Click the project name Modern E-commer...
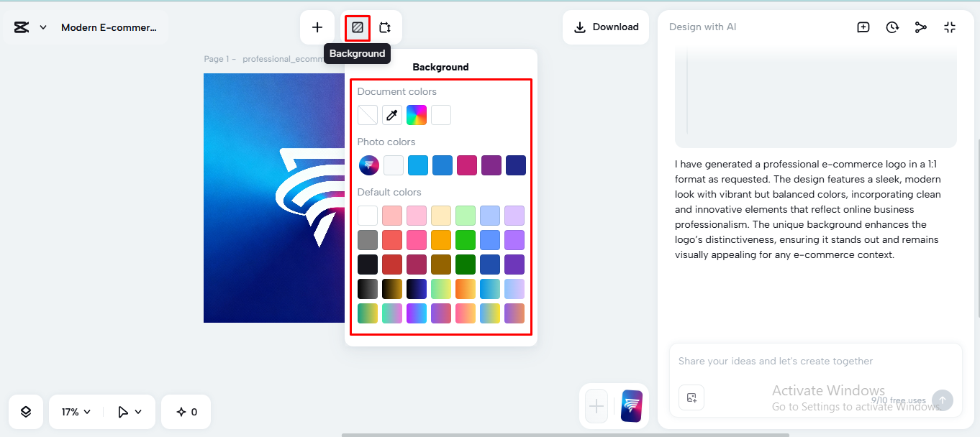The image size is (980, 437). (109, 27)
